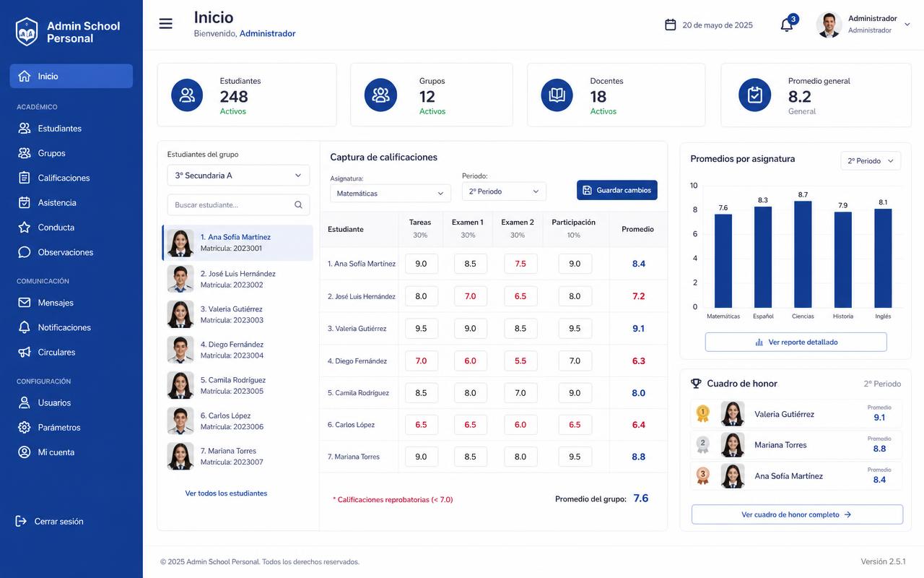This screenshot has width=924, height=578.
Task: Click the trophy icon in Cuadro de honor
Action: pos(696,384)
